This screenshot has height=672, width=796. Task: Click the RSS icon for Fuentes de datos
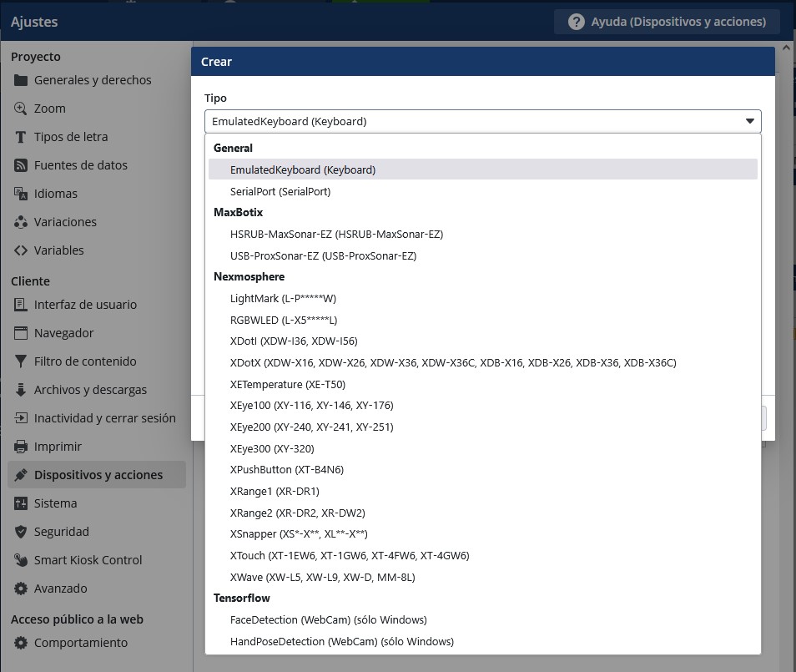click(21, 165)
